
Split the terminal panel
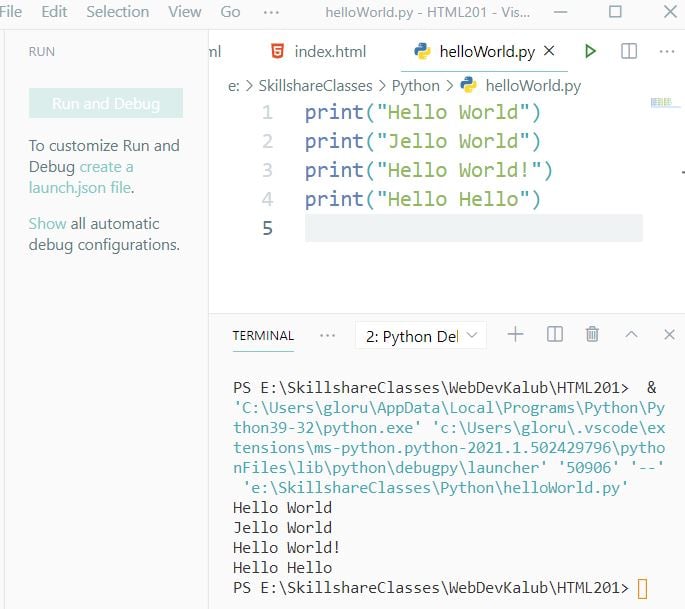pyautogui.click(x=555, y=335)
